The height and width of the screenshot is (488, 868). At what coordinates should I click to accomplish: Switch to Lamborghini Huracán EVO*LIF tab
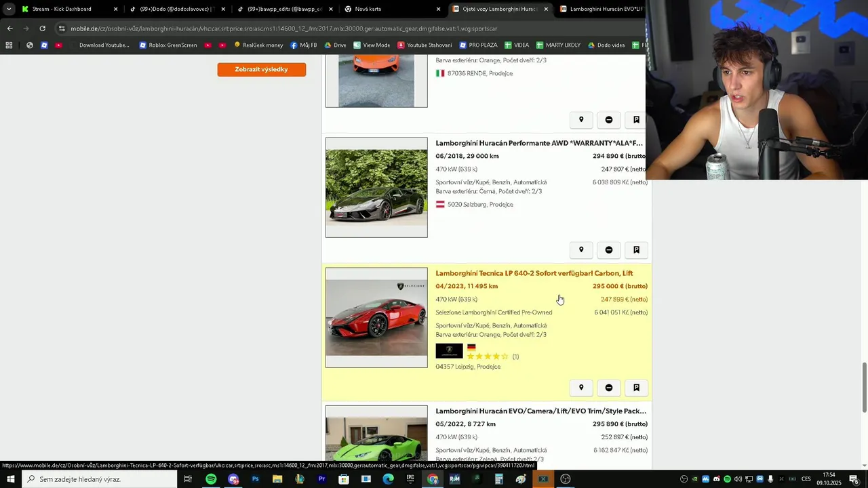point(602,9)
